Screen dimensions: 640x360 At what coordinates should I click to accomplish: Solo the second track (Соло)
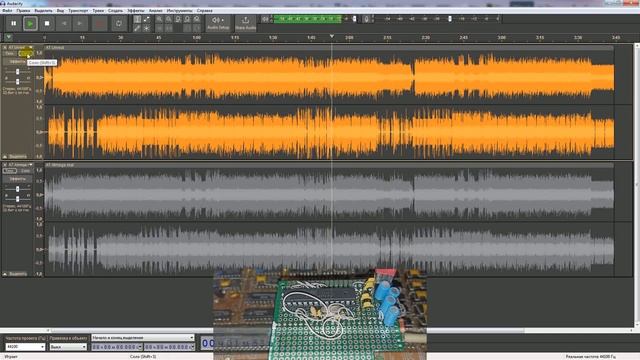coord(25,171)
